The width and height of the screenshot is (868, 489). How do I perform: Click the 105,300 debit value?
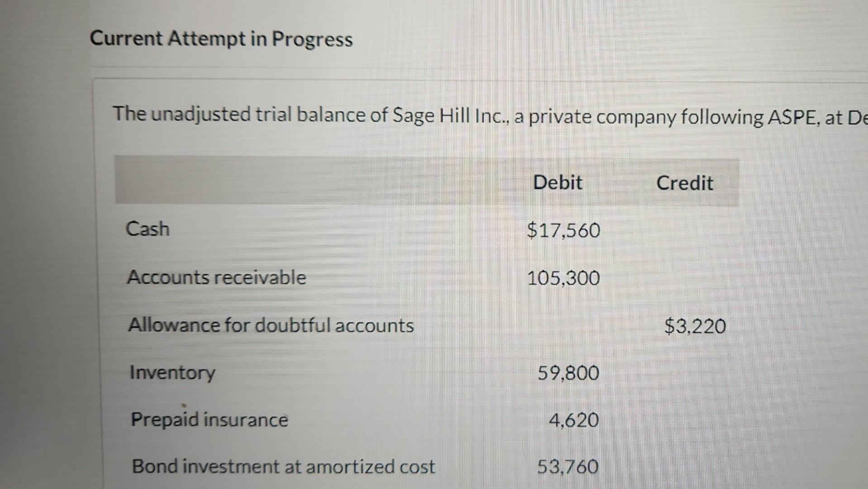click(563, 278)
